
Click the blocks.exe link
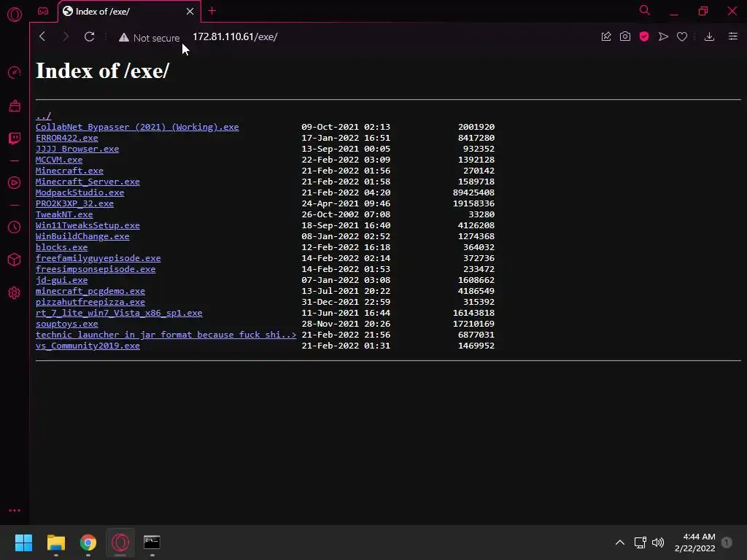[61, 248]
